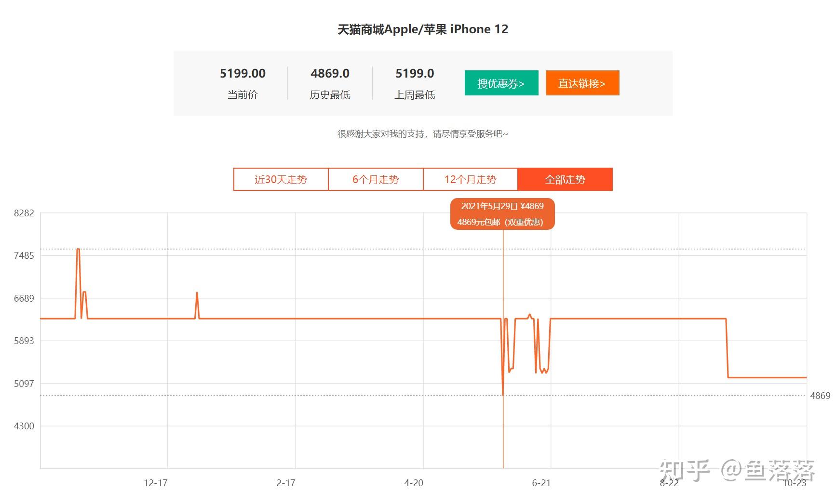Image resolution: width=836 pixels, height=504 pixels.
Task: Click the 5893 y-axis label
Action: click(24, 341)
